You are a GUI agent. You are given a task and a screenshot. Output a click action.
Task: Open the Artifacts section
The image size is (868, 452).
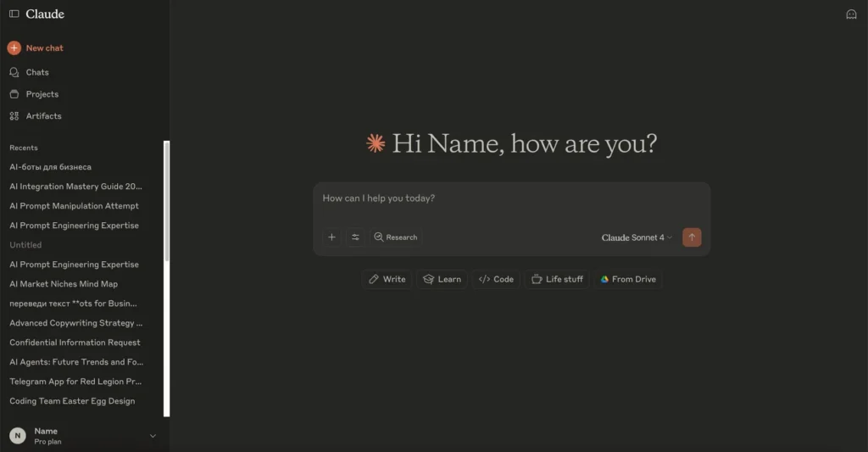pos(43,116)
